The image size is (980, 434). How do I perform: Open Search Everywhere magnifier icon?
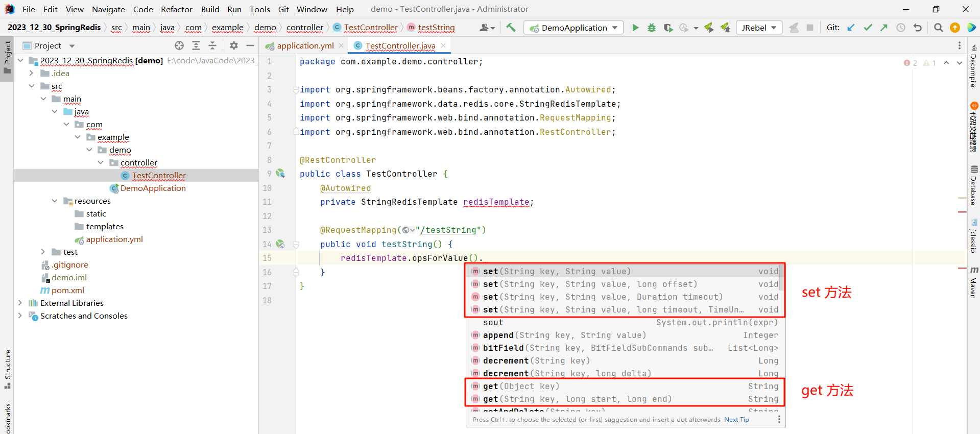[938, 28]
